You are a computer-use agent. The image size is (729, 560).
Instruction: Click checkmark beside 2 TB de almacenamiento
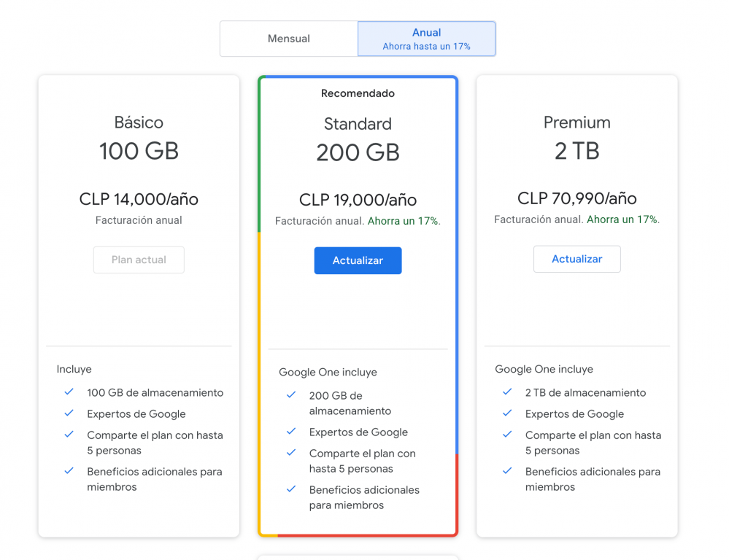pyautogui.click(x=507, y=392)
